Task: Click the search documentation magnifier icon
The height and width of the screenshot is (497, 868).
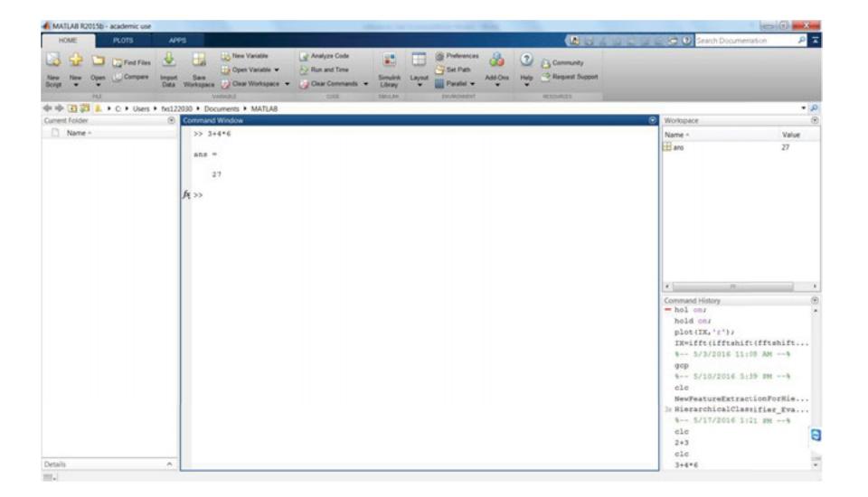Action: [x=802, y=41]
